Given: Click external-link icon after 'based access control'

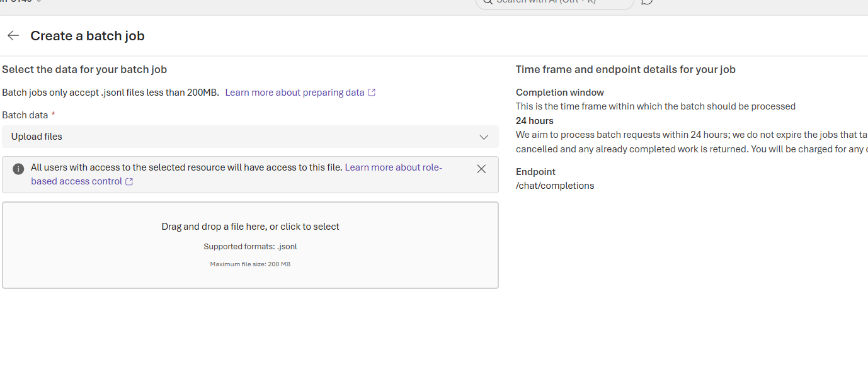Looking at the screenshot, I should pos(129,182).
